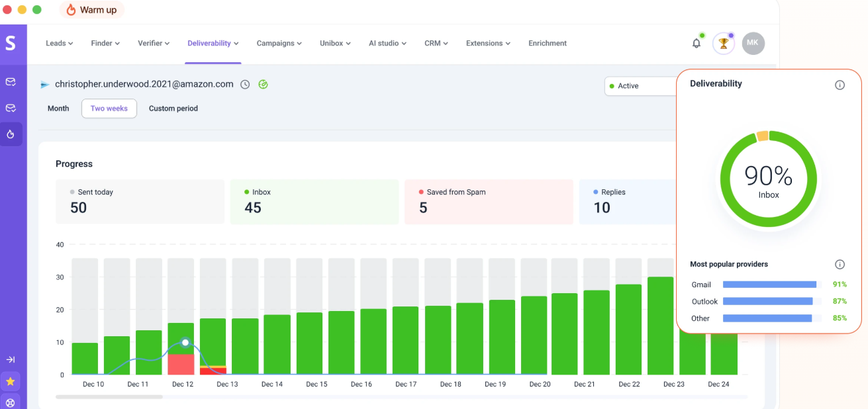Open the Deliverability info icon
This screenshot has width=868, height=409.
pos(840,85)
